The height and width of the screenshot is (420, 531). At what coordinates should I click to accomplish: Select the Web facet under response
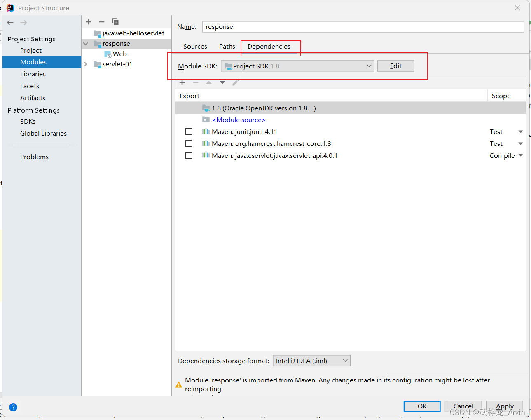pos(120,54)
